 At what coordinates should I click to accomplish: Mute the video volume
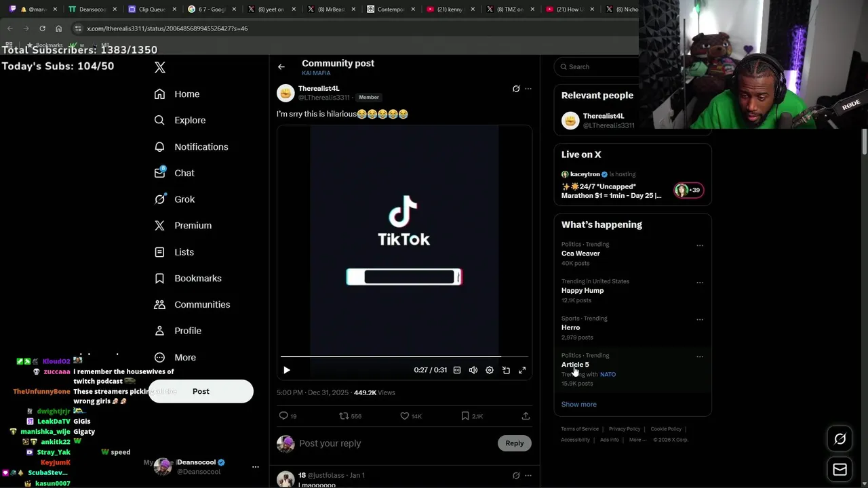[473, 370]
